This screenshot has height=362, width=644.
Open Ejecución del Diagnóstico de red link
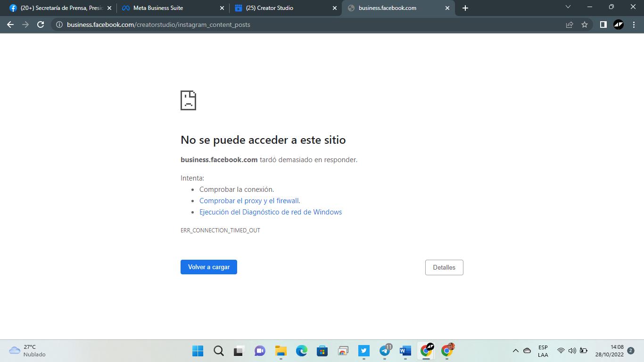(271, 212)
